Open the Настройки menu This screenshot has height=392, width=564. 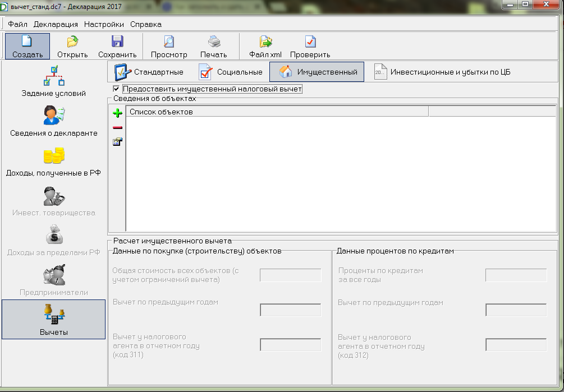coord(104,25)
